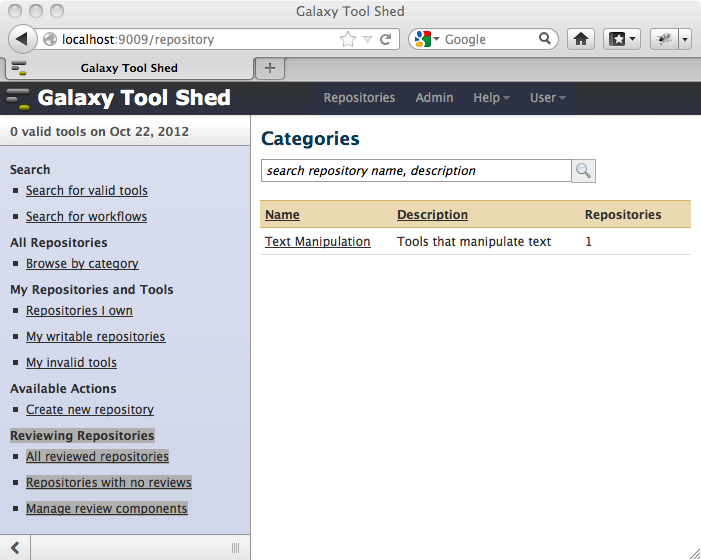
Task: Open All reviewed repositories
Action: (x=97, y=456)
